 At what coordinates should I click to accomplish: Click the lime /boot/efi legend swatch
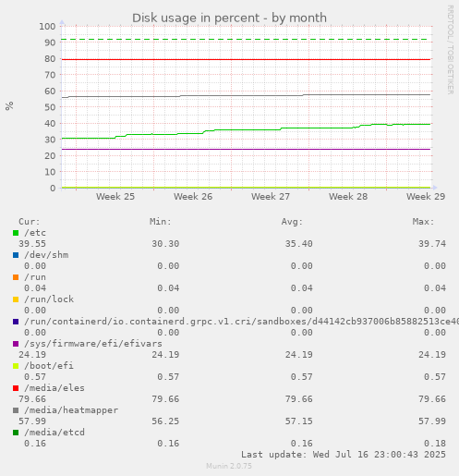tap(16, 366)
